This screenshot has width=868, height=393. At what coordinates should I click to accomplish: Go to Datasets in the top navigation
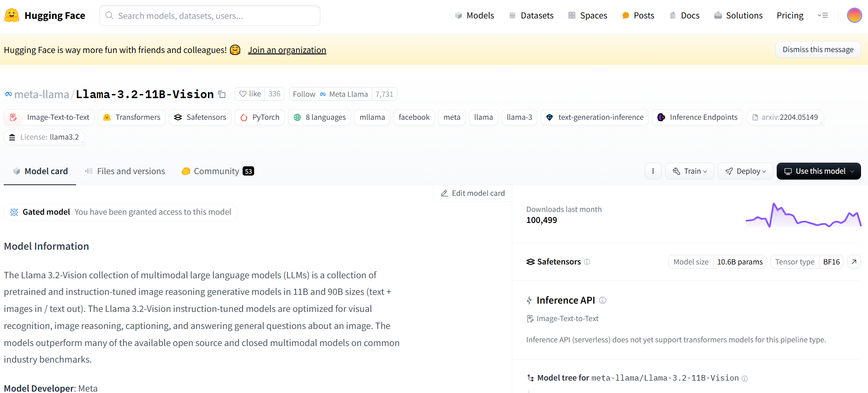tap(531, 16)
